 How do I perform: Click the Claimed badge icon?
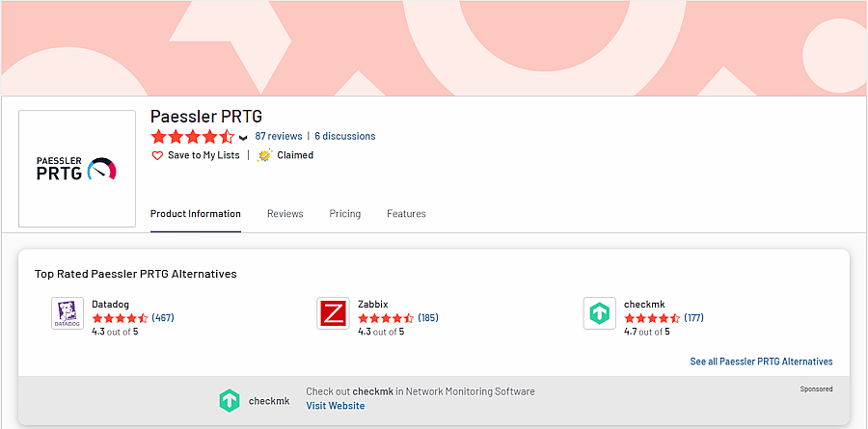pos(265,155)
